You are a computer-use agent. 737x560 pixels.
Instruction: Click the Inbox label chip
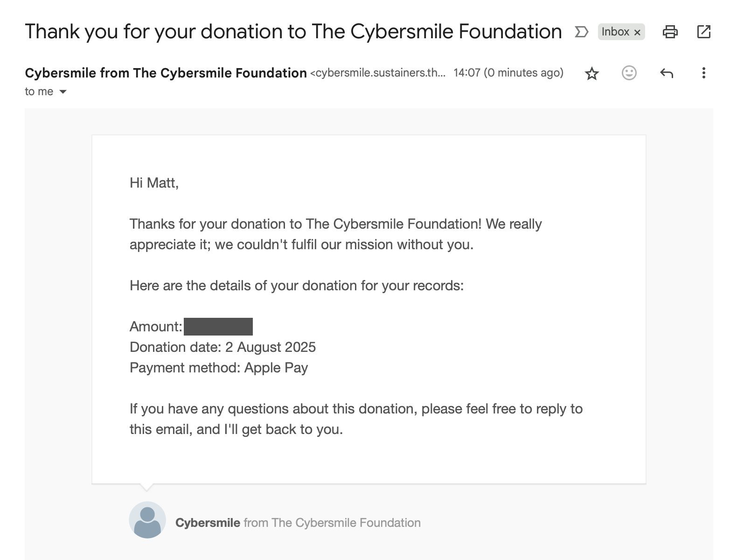(615, 32)
